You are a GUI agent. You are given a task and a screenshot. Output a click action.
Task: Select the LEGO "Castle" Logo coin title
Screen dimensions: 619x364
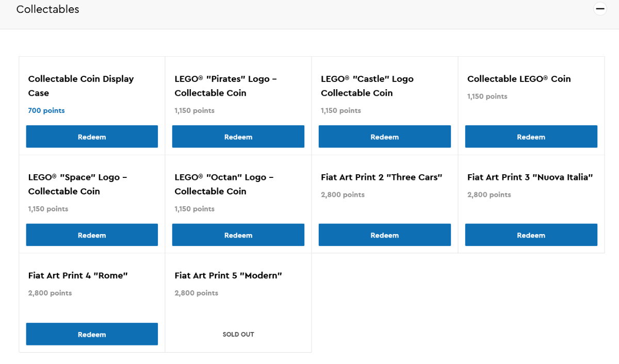367,86
